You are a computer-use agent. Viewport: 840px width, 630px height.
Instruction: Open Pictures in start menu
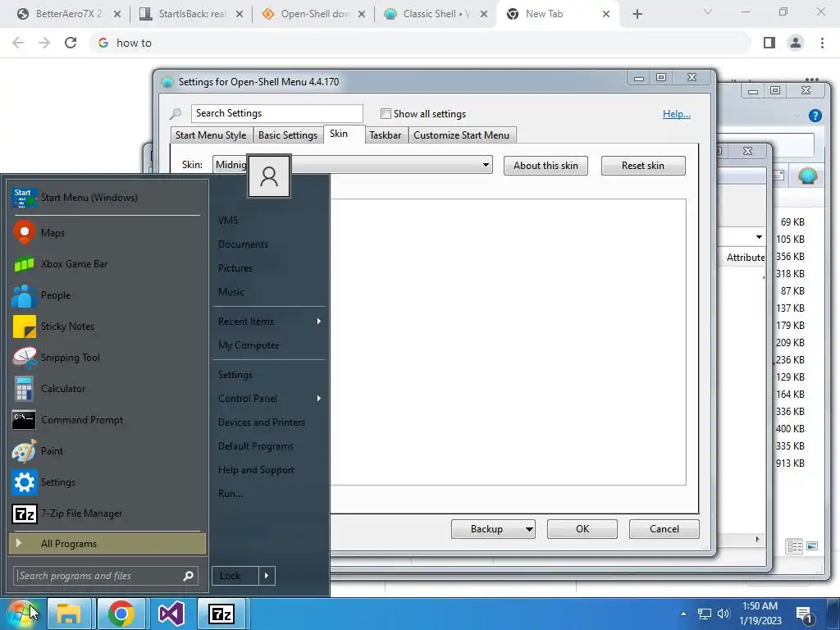click(x=235, y=268)
